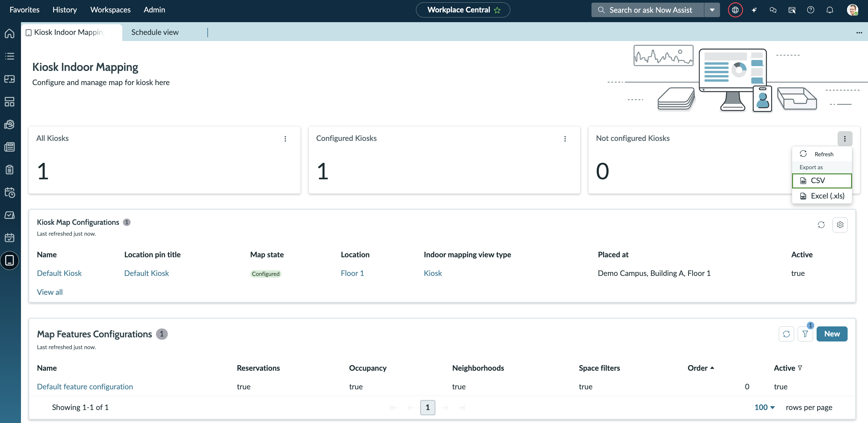
Task: Click the globe scope icon
Action: coord(735,10)
